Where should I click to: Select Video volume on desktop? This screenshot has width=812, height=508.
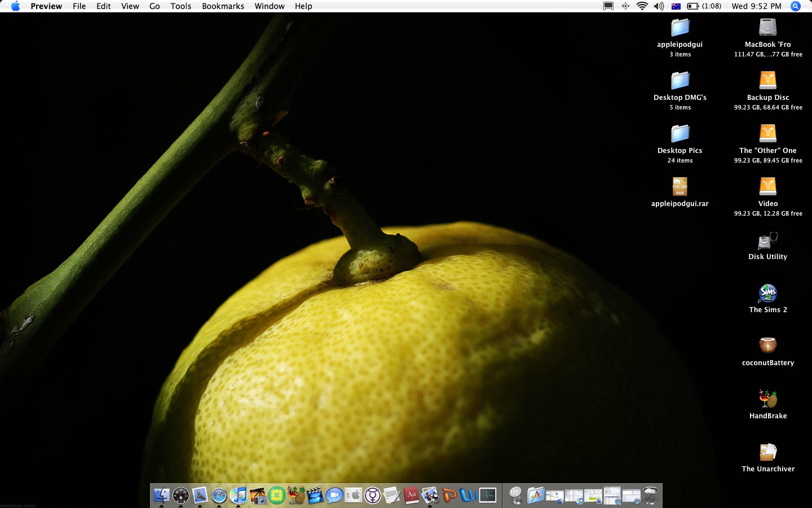(768, 196)
